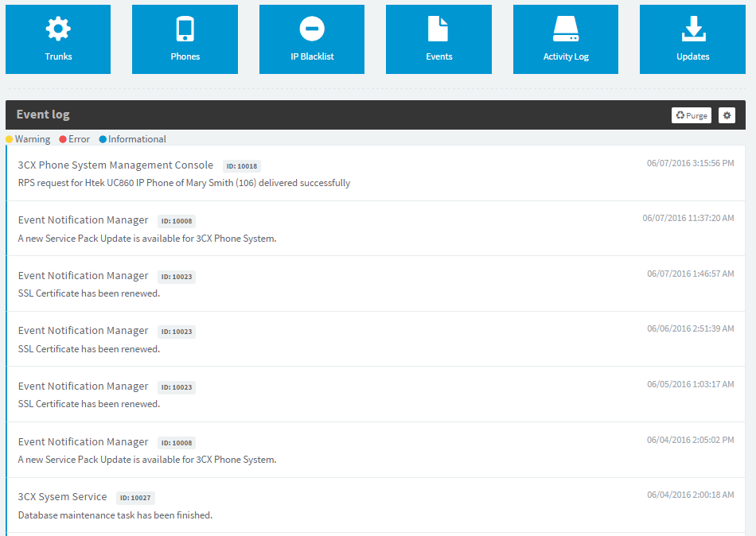The image size is (756, 536).
Task: Click the ID: 10008 badge dated 06/07/2016
Action: [x=177, y=221]
